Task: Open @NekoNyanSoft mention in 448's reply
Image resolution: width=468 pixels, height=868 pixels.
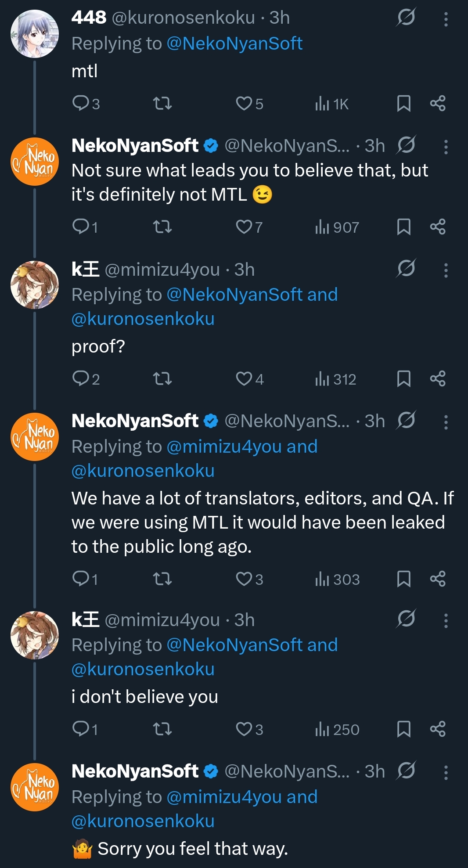Action: [234, 43]
